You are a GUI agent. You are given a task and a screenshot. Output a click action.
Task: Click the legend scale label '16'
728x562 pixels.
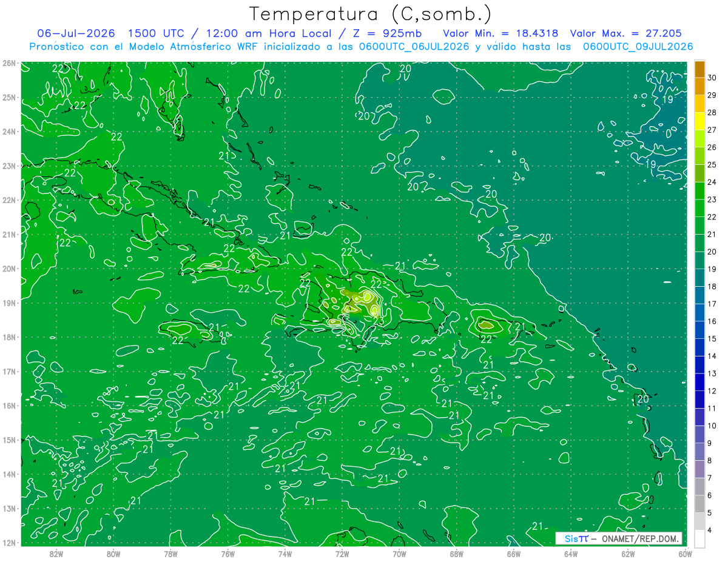(x=712, y=321)
